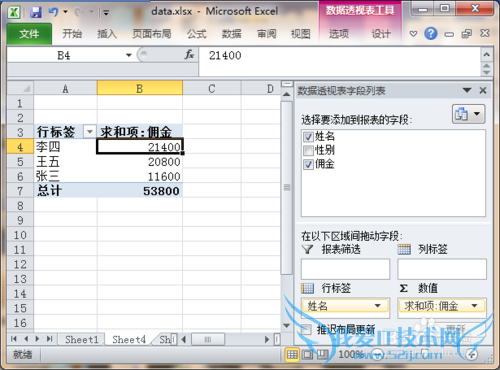Select row 7 header

[20, 191]
